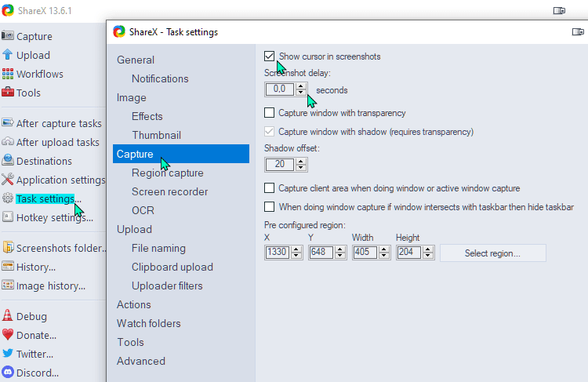
Task: Open Actions settings page
Action: pos(133,304)
